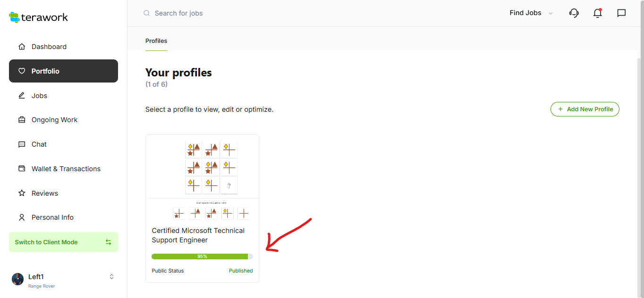The image size is (644, 298).
Task: Click the 95% profile completion bar
Action: 202,257
